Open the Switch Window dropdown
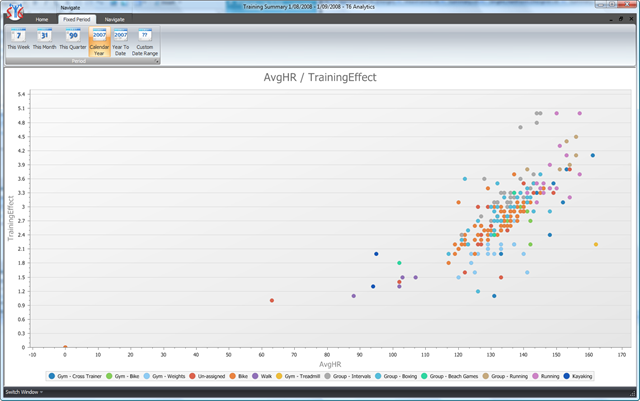 point(24,392)
